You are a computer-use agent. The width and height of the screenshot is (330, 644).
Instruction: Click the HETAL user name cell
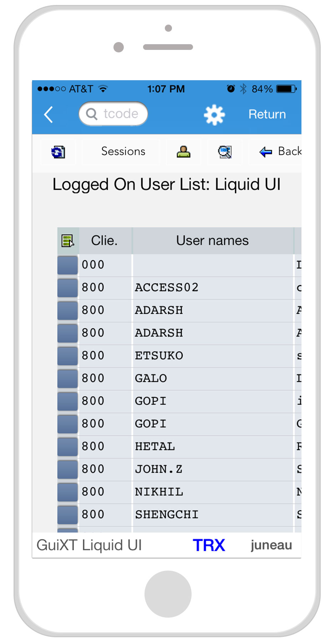(155, 447)
